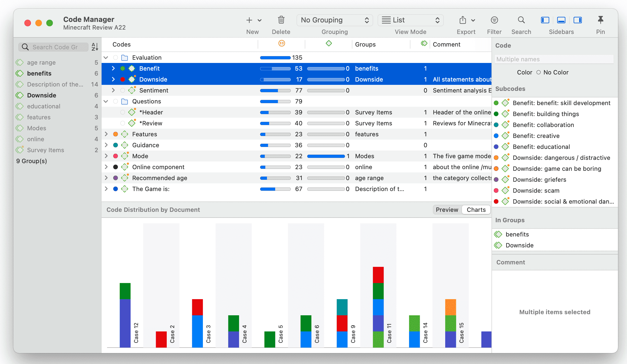The height and width of the screenshot is (364, 627).
Task: Click the orange color dot on Features row
Action: tap(116, 134)
